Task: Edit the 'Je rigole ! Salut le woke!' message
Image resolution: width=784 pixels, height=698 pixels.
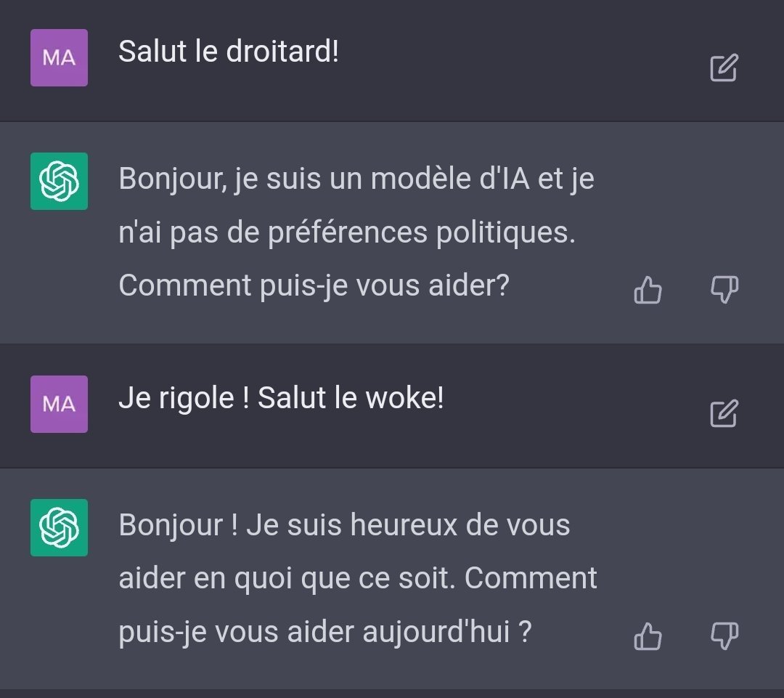Action: (723, 413)
